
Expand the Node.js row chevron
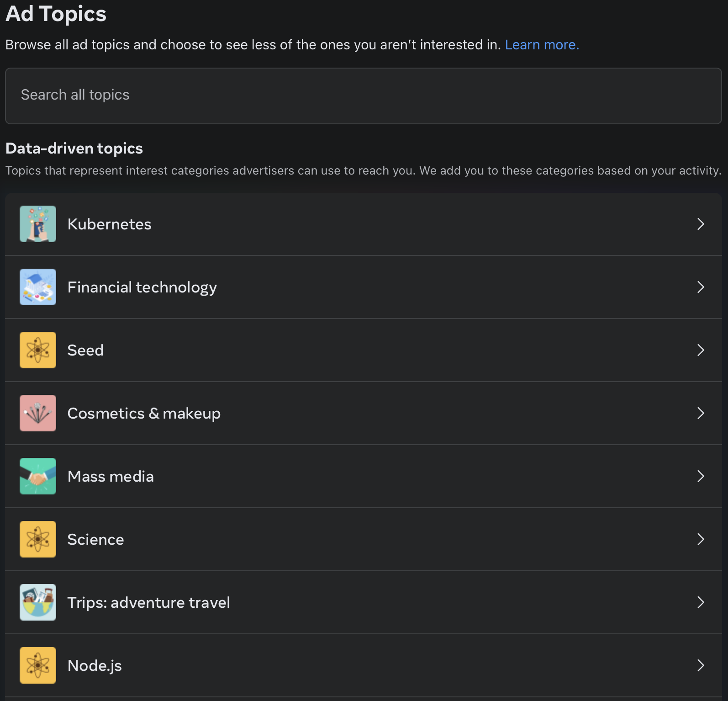tap(701, 665)
